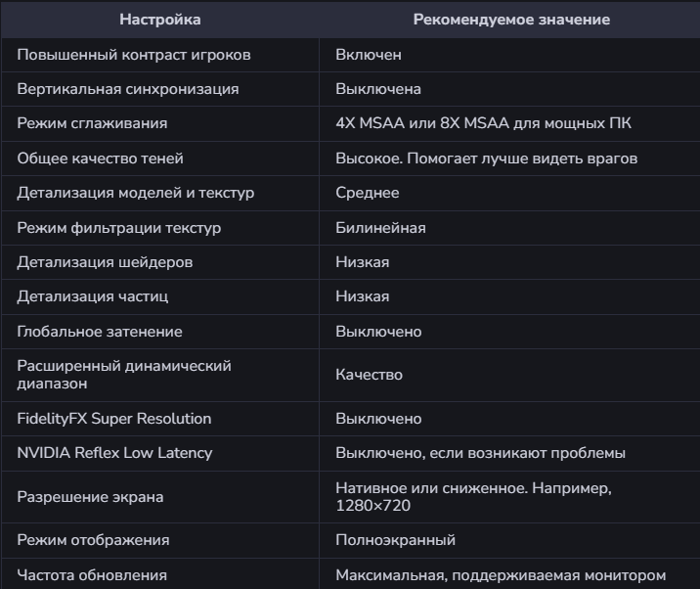Screen dimensions: 700x589
Task: Click the "Режим фильтрации текстур" setting name
Action: point(119,228)
